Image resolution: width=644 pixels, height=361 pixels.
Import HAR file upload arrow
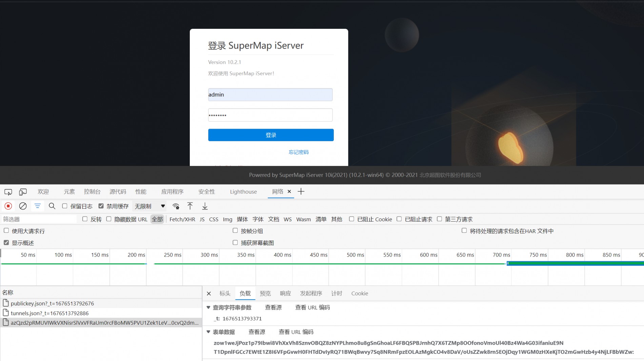click(190, 206)
